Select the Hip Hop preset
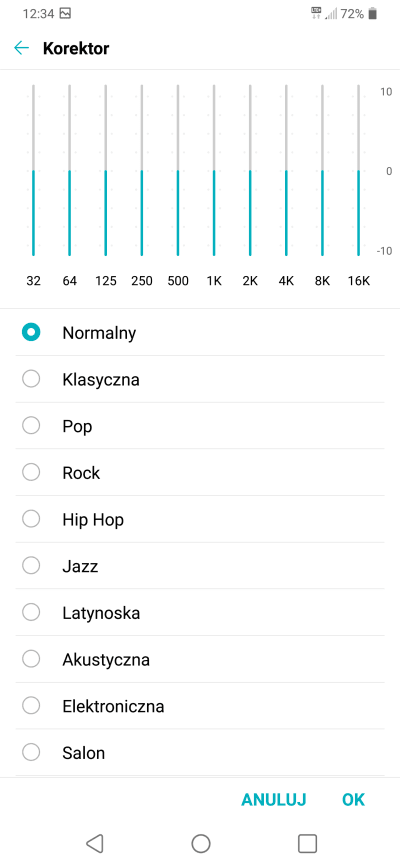 (x=200, y=519)
